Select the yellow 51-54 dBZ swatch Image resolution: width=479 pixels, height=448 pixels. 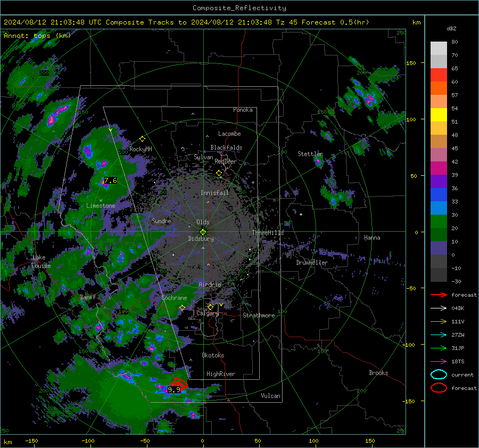point(439,115)
